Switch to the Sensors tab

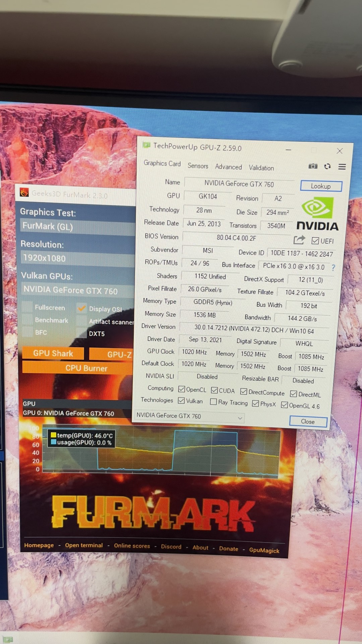(198, 166)
